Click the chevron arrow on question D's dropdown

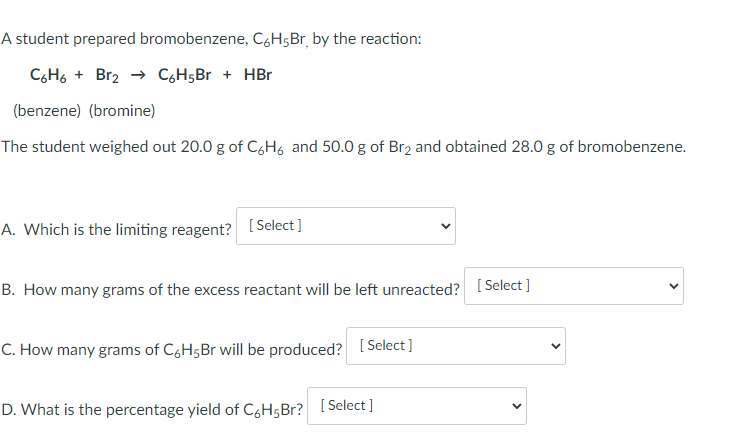(x=515, y=406)
